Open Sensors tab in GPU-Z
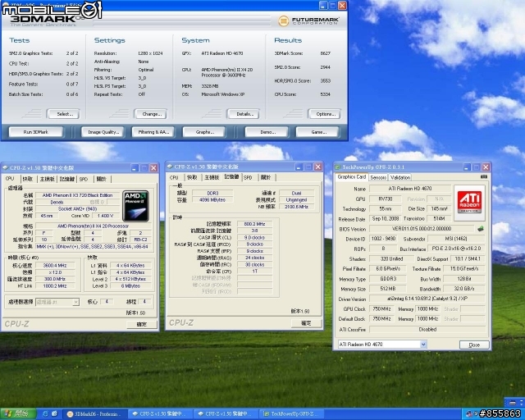The height and width of the screenshot is (420, 525). point(378,177)
